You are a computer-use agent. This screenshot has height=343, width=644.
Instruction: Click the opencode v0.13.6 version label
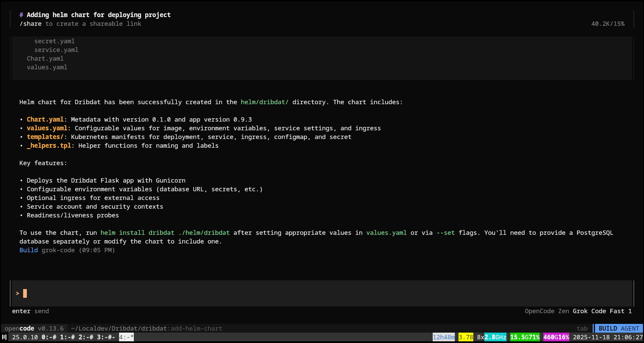(34, 328)
